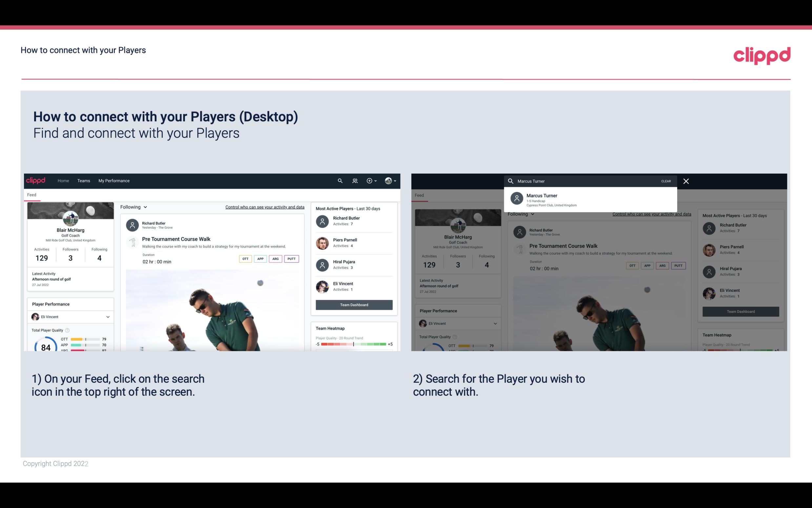Click the OTT performance category icon
This screenshot has width=812, height=508.
(245, 259)
